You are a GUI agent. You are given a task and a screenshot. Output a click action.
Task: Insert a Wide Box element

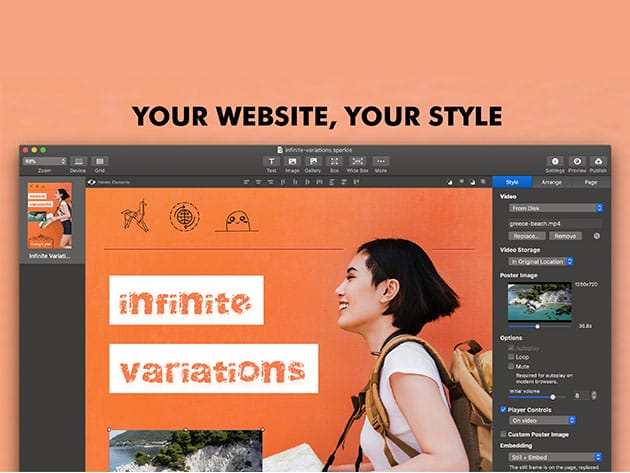(356, 161)
